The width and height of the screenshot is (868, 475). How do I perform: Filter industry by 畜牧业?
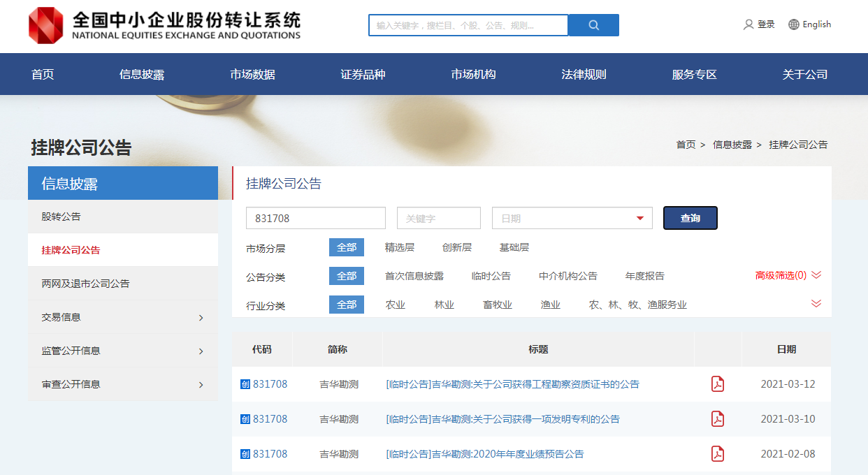(498, 305)
